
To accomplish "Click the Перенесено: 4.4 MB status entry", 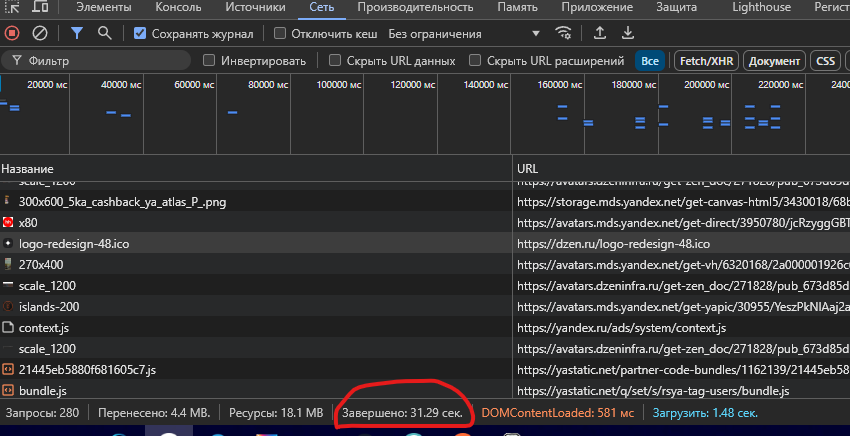I will tap(154, 413).
